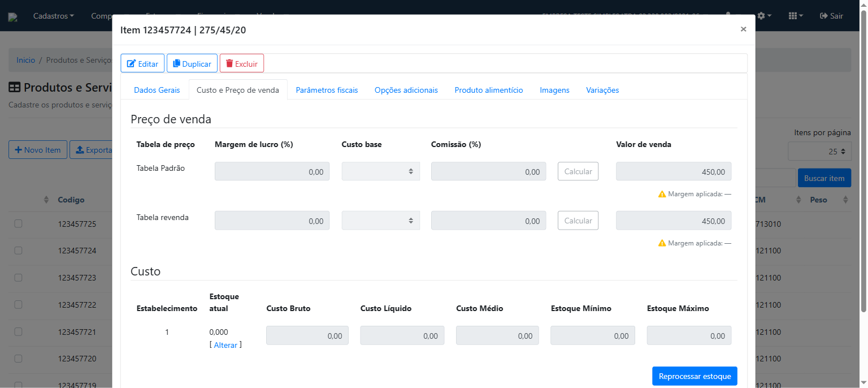Tick the checkbox for row 123457725
This screenshot has width=868, height=388.
click(x=18, y=224)
